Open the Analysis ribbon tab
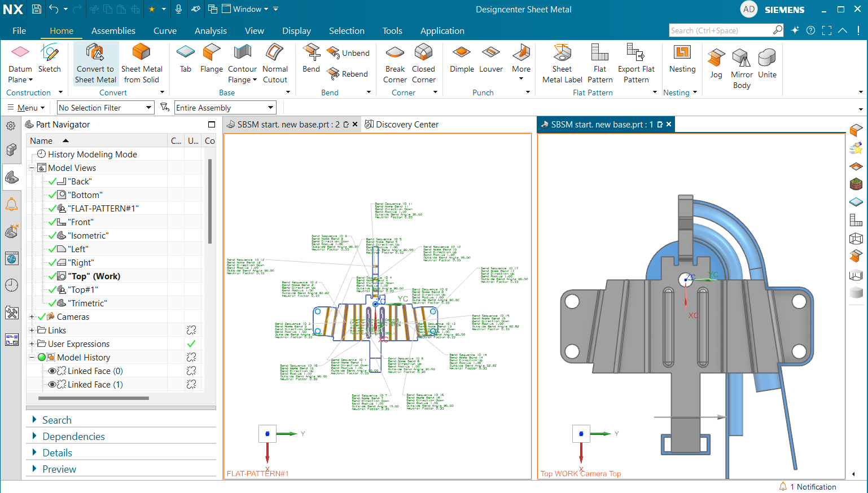The height and width of the screenshot is (493, 868). (x=211, y=30)
